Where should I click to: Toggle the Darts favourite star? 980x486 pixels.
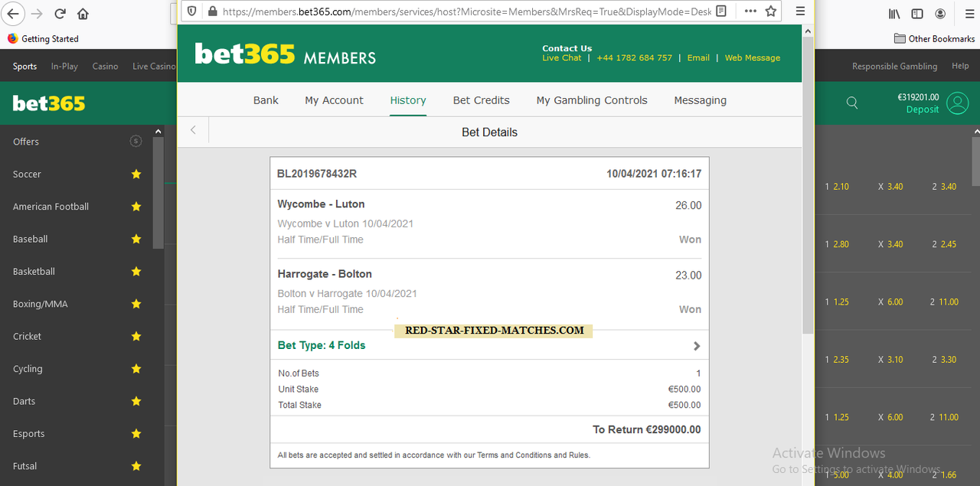click(x=136, y=401)
